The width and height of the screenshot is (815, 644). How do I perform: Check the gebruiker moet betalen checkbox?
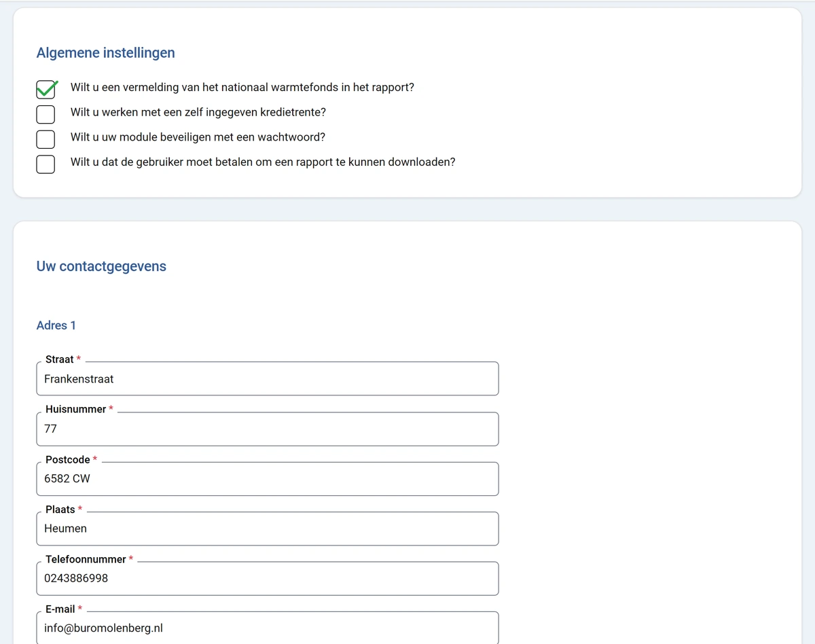click(46, 164)
